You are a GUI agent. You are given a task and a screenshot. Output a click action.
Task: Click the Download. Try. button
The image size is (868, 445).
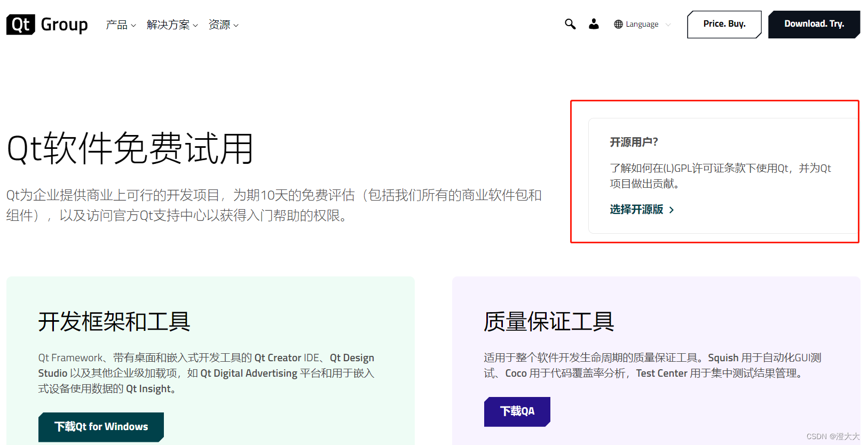coord(814,24)
